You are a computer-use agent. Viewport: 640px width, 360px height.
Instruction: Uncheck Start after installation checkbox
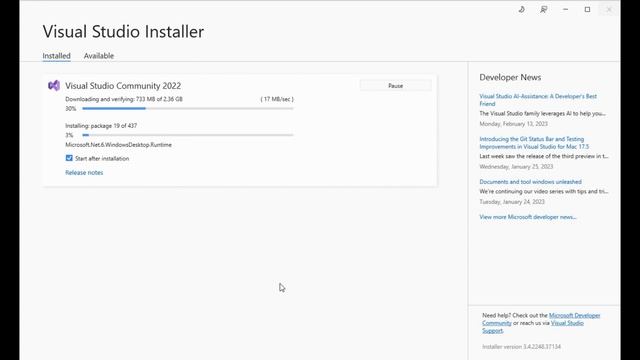[x=69, y=158]
